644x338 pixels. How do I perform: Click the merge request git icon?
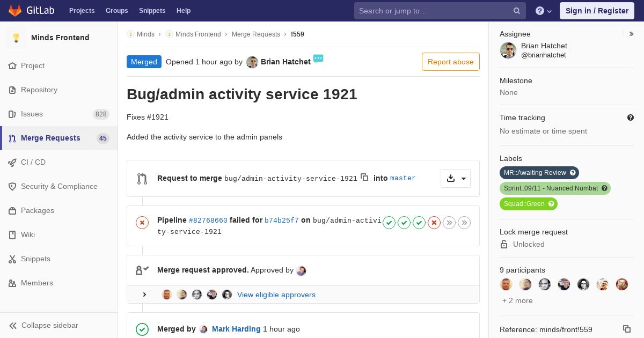[142, 179]
